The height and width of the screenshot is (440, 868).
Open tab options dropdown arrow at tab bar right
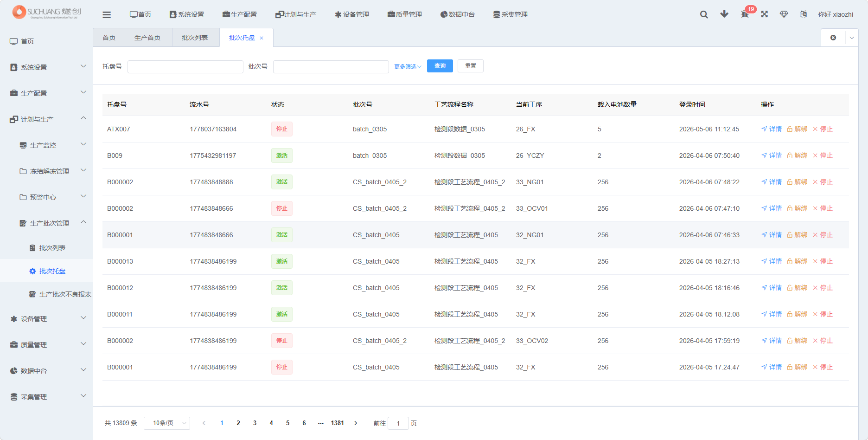point(852,38)
